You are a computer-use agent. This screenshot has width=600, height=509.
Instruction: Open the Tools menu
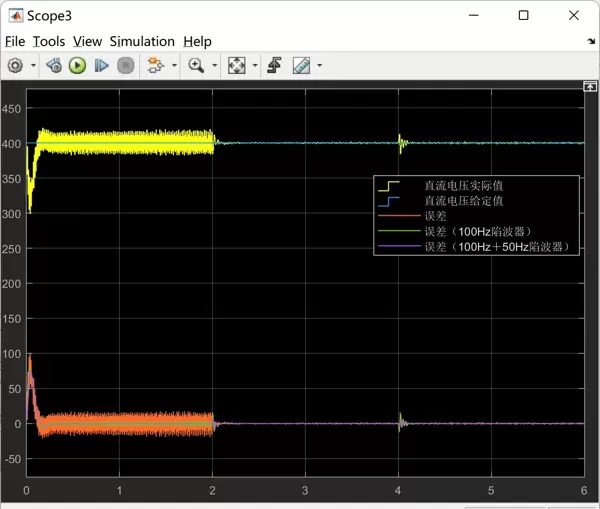pos(48,41)
